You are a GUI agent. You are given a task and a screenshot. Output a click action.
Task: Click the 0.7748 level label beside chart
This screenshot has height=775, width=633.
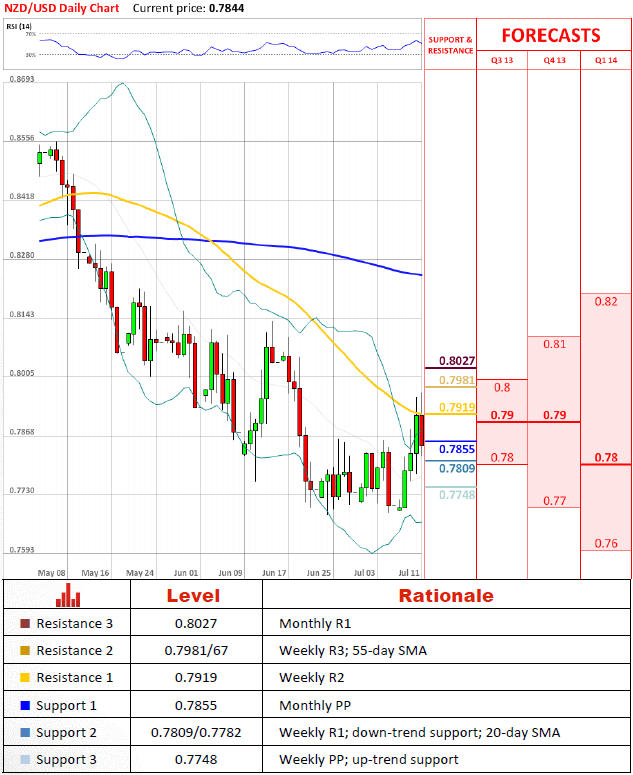click(457, 495)
